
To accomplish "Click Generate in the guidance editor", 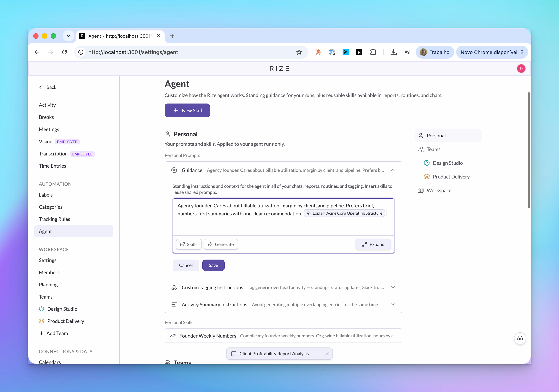I will (x=221, y=244).
